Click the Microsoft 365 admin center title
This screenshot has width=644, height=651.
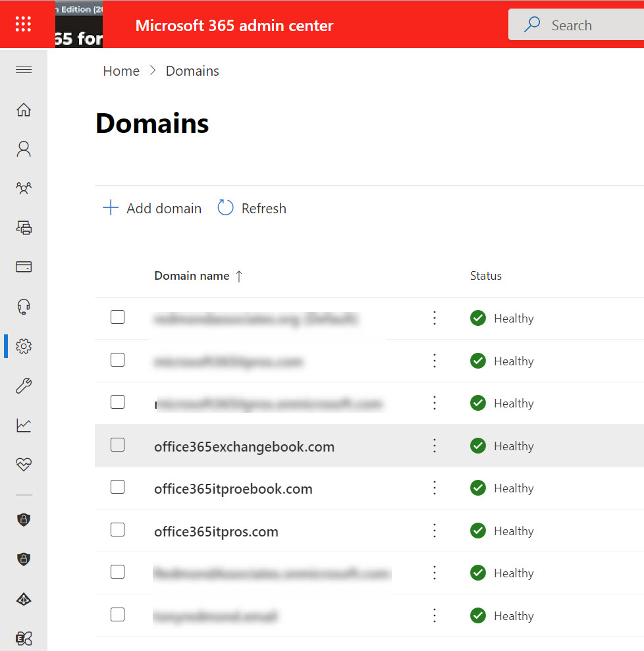pyautogui.click(x=234, y=25)
